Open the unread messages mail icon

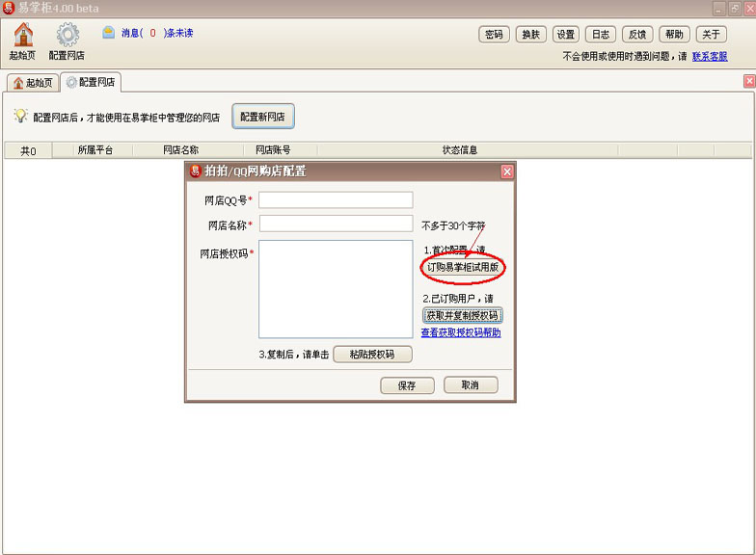coord(108,33)
